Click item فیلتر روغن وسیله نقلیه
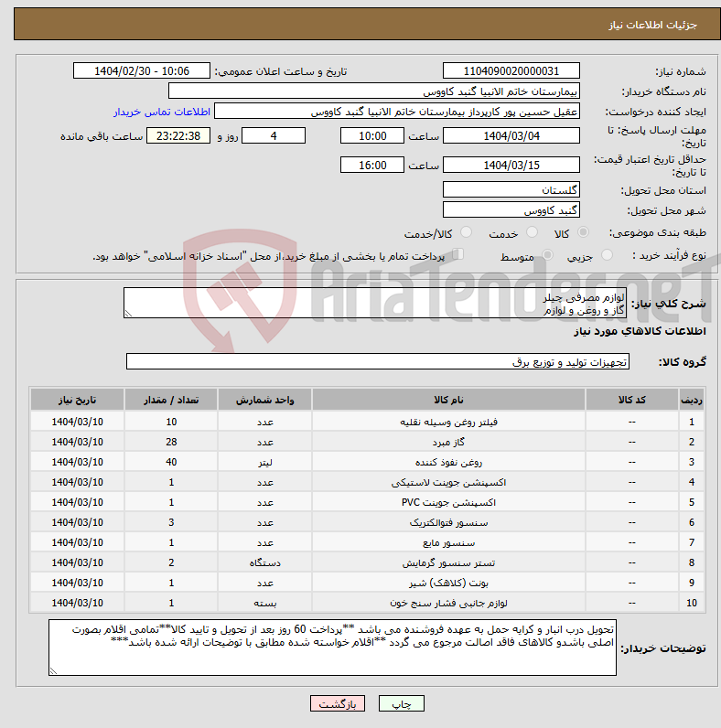The height and width of the screenshot is (728, 721). 448,422
